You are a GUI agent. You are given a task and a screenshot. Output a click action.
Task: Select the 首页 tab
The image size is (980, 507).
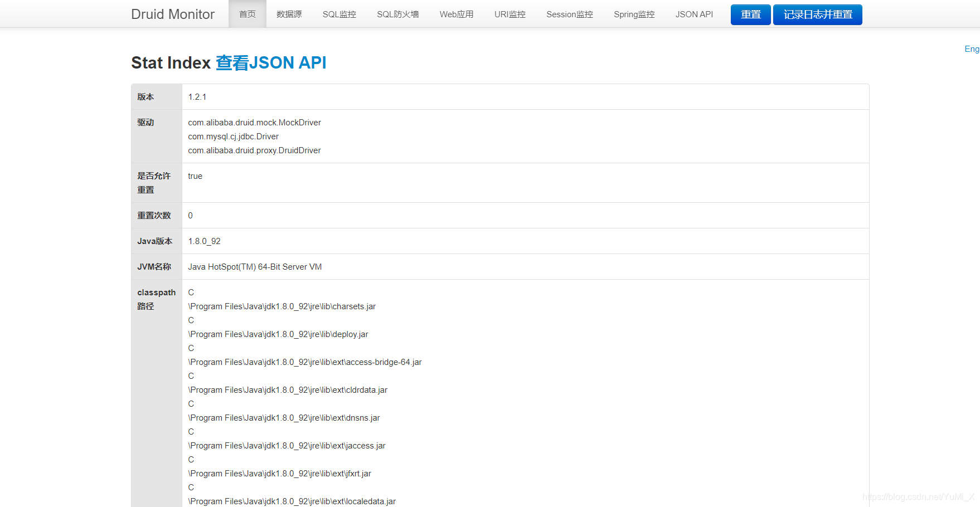pyautogui.click(x=248, y=14)
